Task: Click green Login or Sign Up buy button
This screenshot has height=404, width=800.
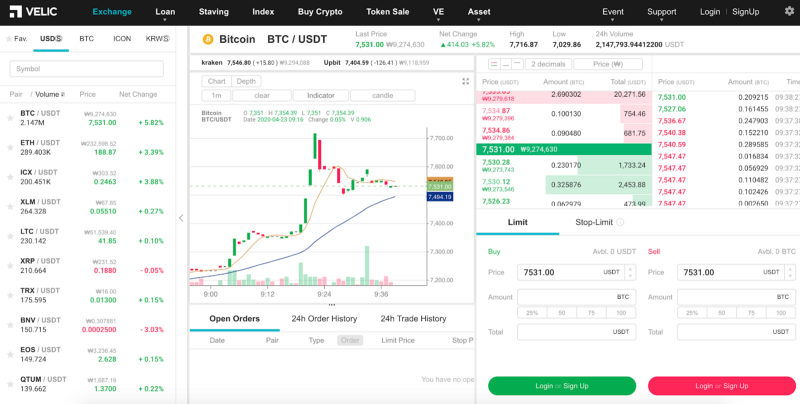Action: 562,386
